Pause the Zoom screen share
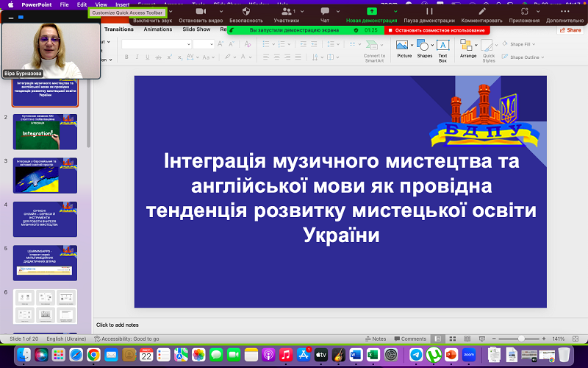Screen dimensions: 588x368 (429, 15)
